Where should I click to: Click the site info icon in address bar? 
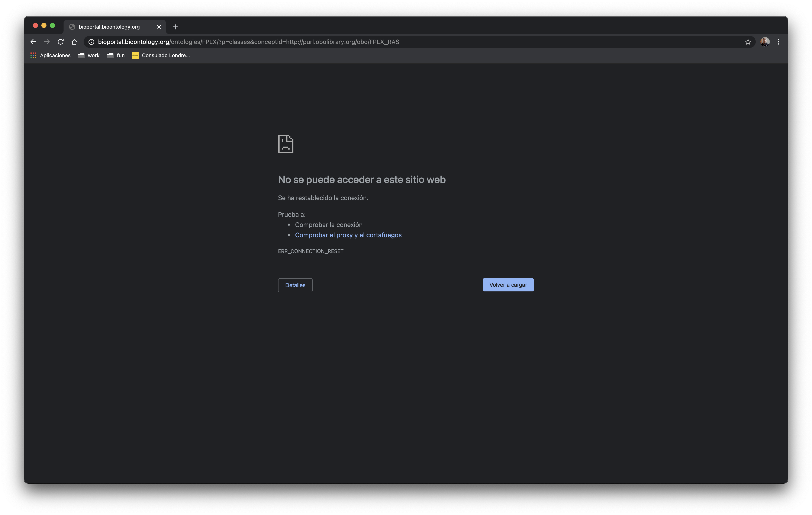(91, 42)
